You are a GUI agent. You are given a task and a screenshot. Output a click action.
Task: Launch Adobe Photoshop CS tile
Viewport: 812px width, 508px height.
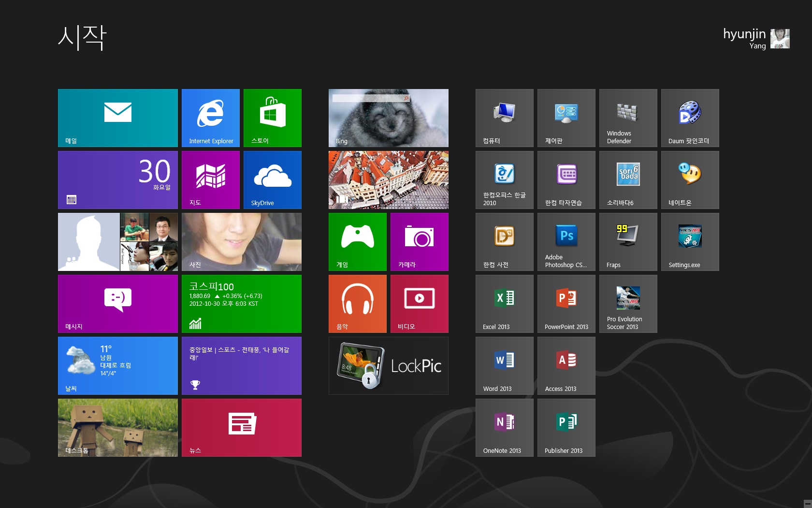[566, 242]
